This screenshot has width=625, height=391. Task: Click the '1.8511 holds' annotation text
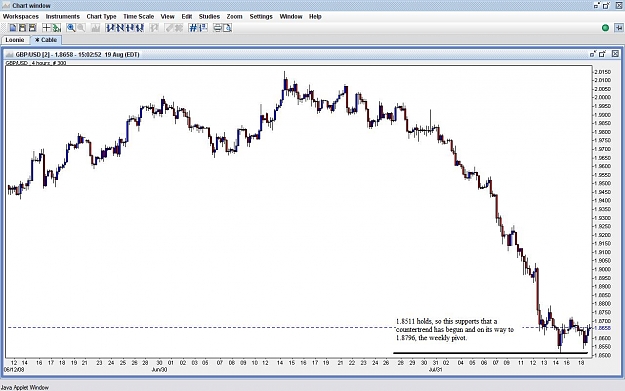(455, 330)
